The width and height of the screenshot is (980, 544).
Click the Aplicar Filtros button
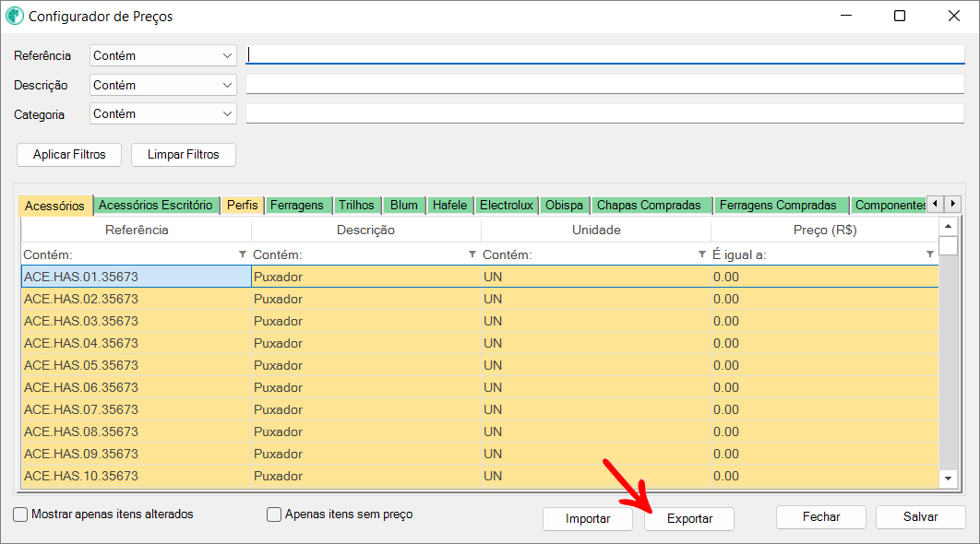[69, 155]
